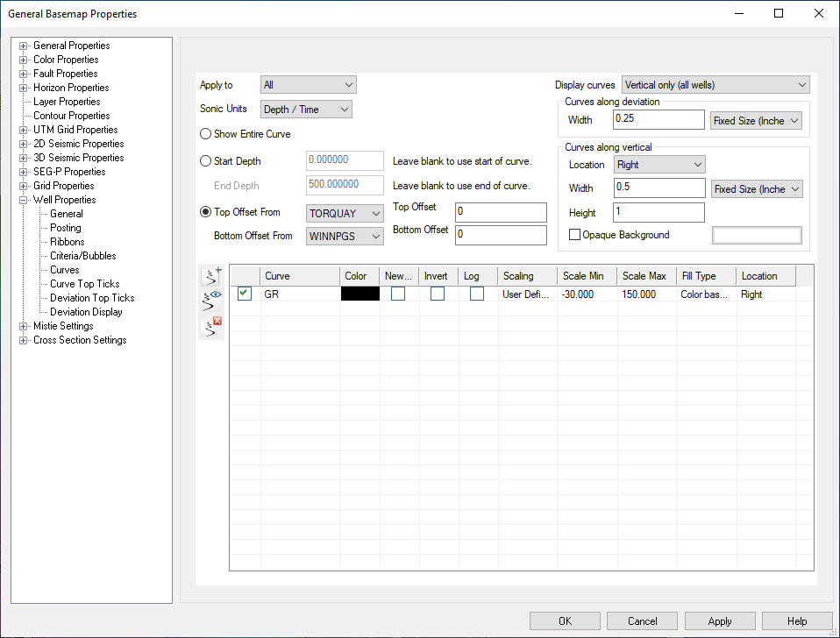Click the view curve eye icon
This screenshot has height=638, width=840.
[211, 302]
